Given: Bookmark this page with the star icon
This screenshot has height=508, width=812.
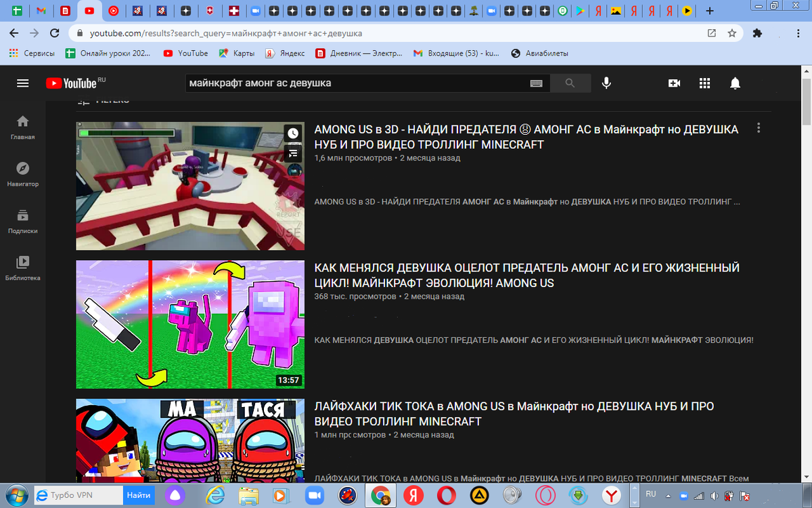Looking at the screenshot, I should pos(731,33).
